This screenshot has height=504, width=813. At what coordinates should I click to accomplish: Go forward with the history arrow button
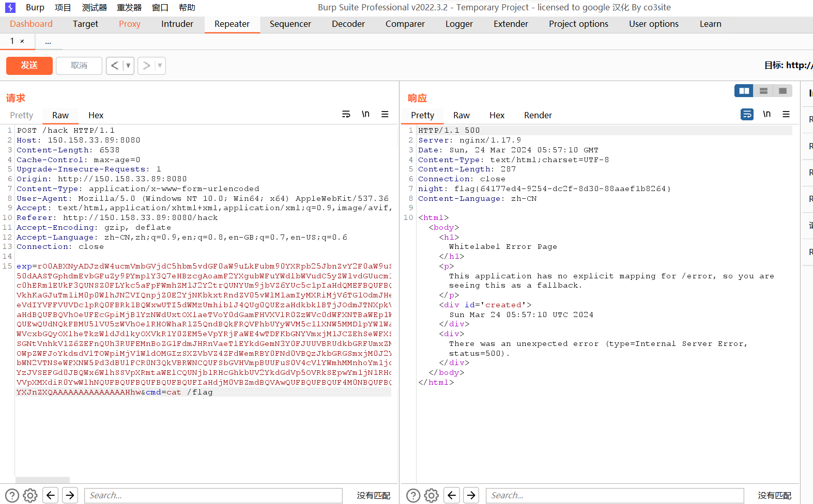point(147,66)
